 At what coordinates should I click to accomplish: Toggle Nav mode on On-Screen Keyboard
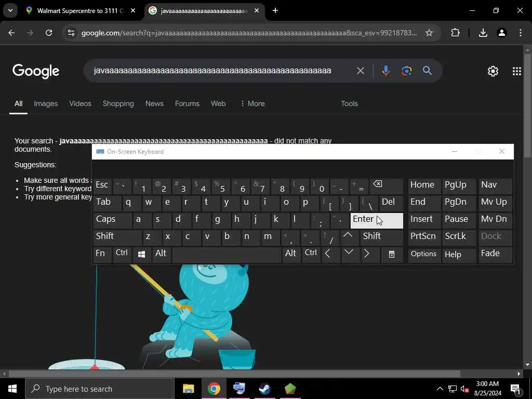(x=495, y=186)
